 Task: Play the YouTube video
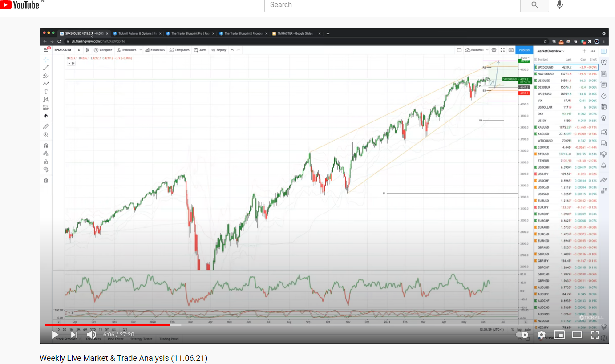point(55,335)
